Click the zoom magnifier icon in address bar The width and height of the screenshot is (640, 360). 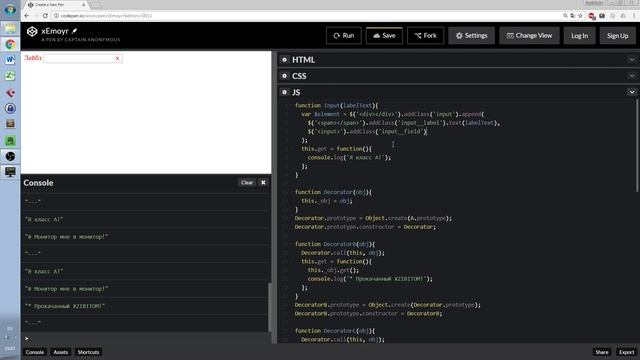(x=565, y=16)
